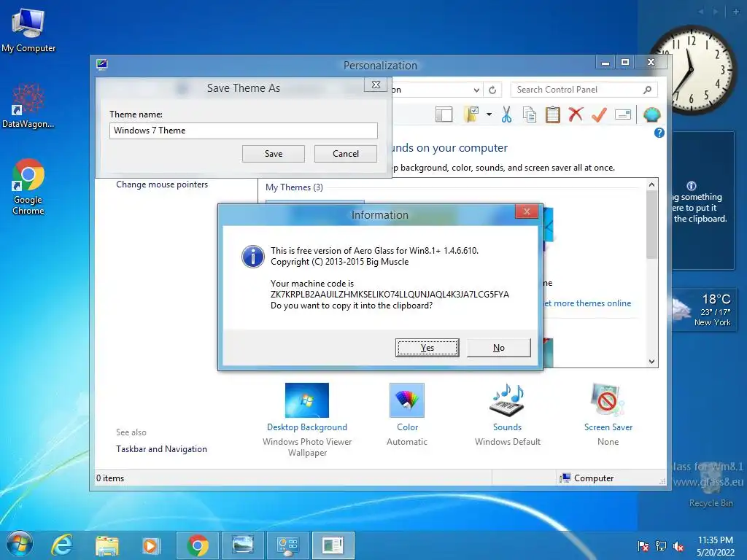Close the Save Theme As dialog
This screenshot has height=560, width=747.
pos(376,85)
